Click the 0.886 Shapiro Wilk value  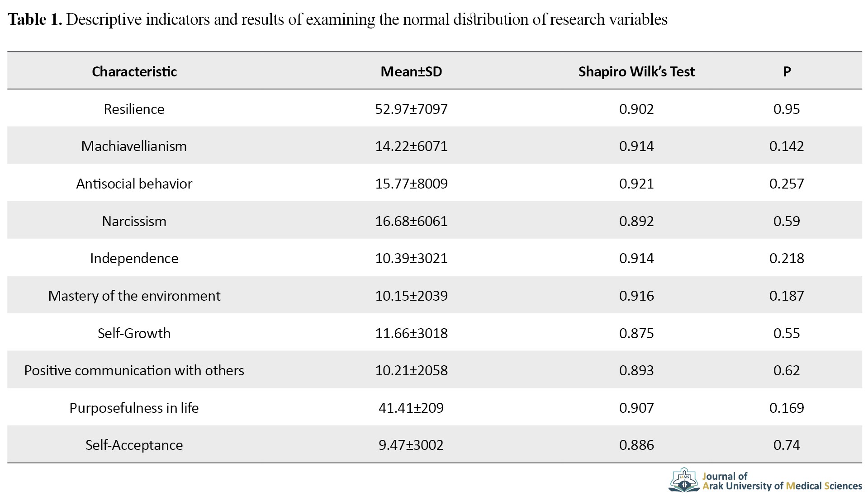[x=636, y=445]
